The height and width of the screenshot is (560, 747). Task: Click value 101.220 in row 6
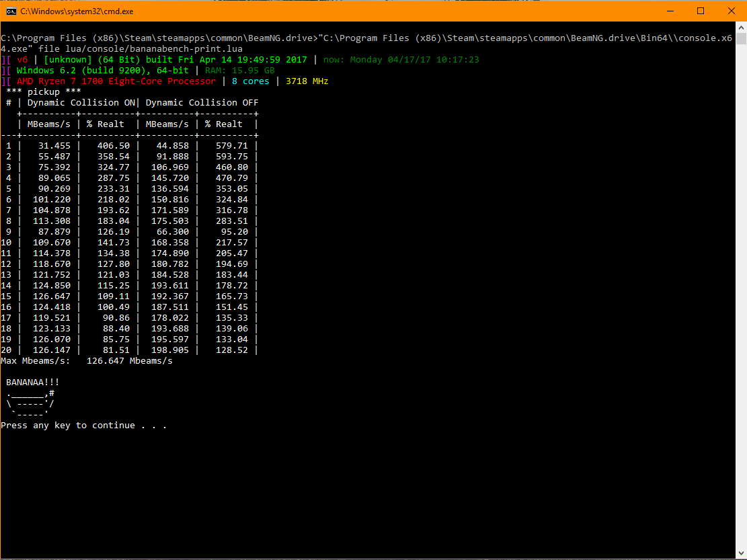click(x=52, y=200)
